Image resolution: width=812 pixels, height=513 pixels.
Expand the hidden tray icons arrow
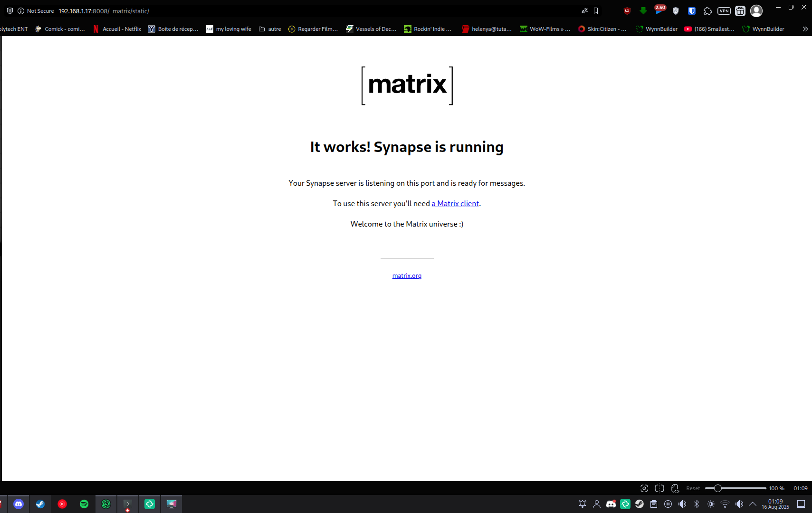[753, 504]
